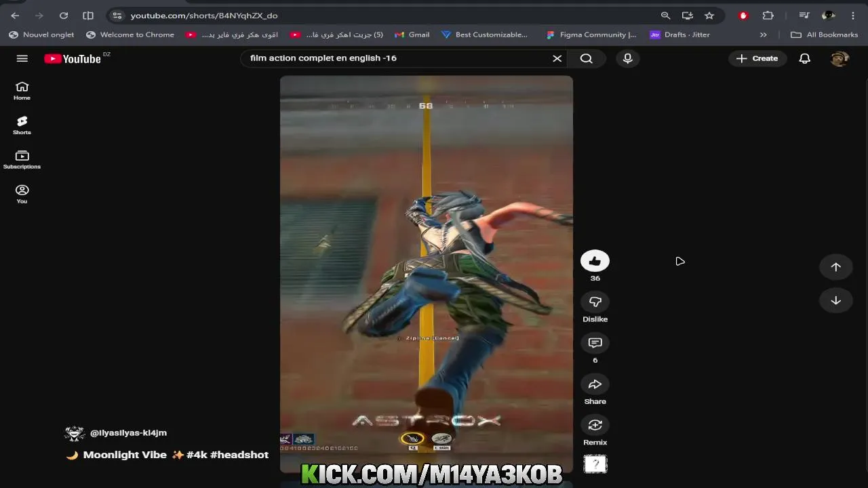Open Welcome to Chrome bookmark
The height and width of the screenshot is (488, 868).
(130, 35)
